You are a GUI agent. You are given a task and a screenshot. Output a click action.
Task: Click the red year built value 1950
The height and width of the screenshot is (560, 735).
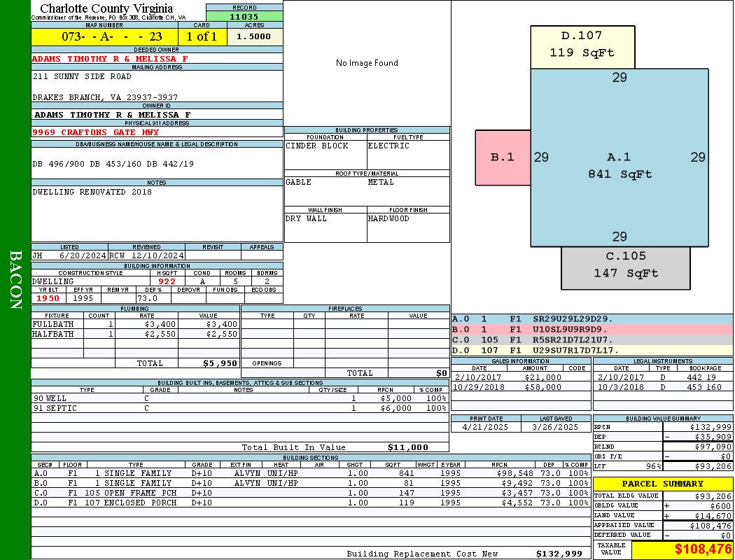(x=48, y=298)
